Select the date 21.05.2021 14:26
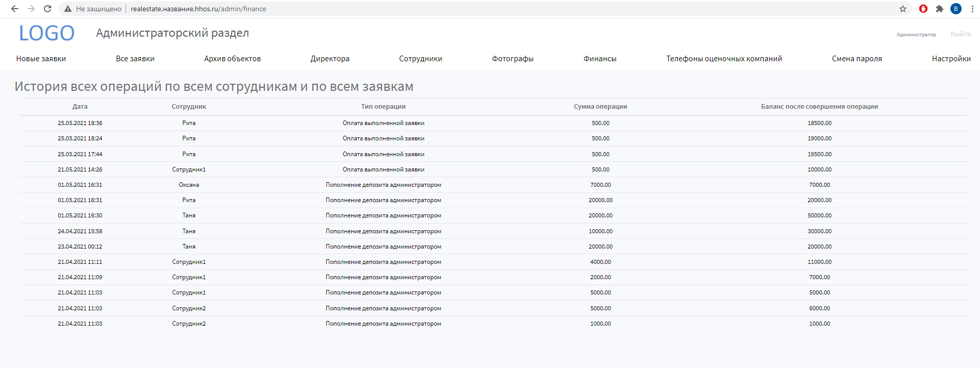980x368 pixels. [80, 169]
